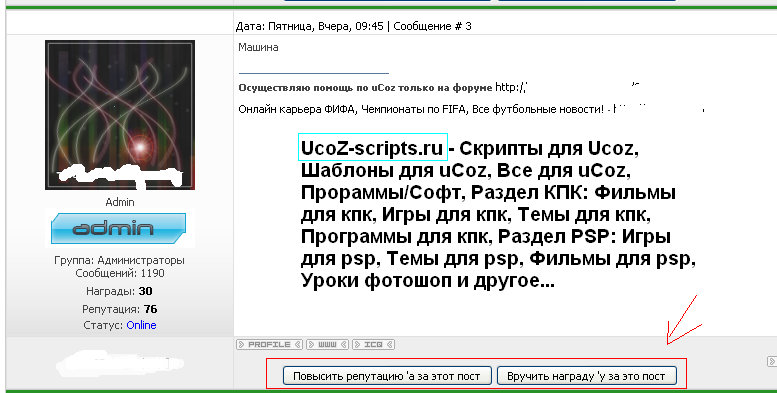Click the ICQ contact button
Viewport: 777px width, 393px height.
coord(374,344)
